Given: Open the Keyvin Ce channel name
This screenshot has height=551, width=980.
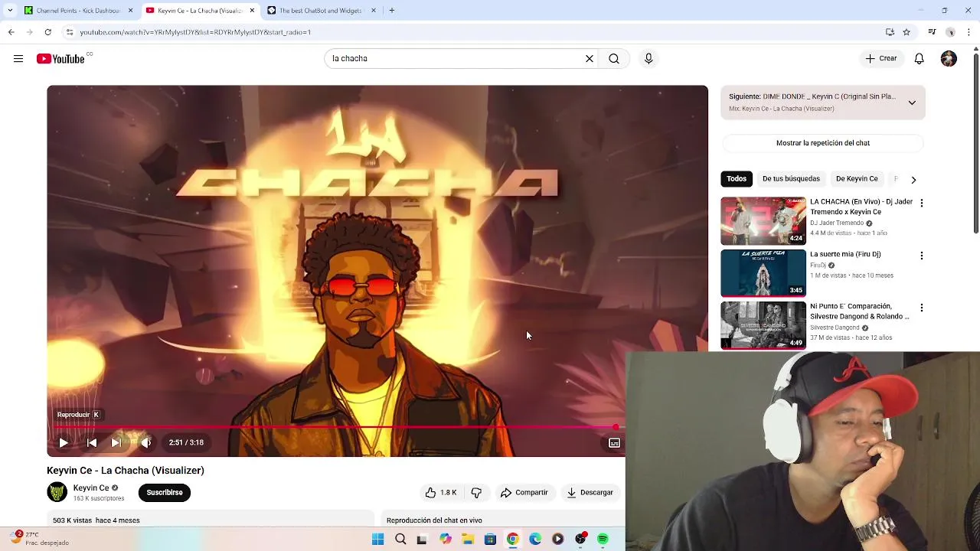Looking at the screenshot, I should click(x=91, y=487).
